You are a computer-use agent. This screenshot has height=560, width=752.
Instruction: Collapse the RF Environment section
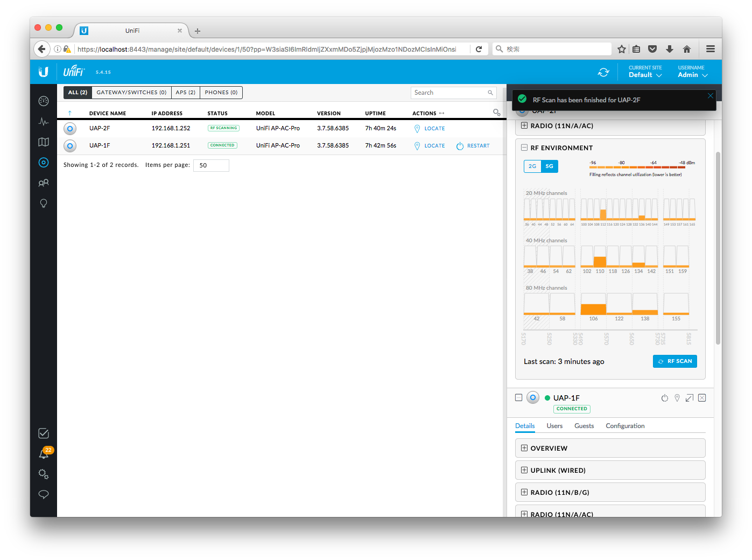(524, 148)
